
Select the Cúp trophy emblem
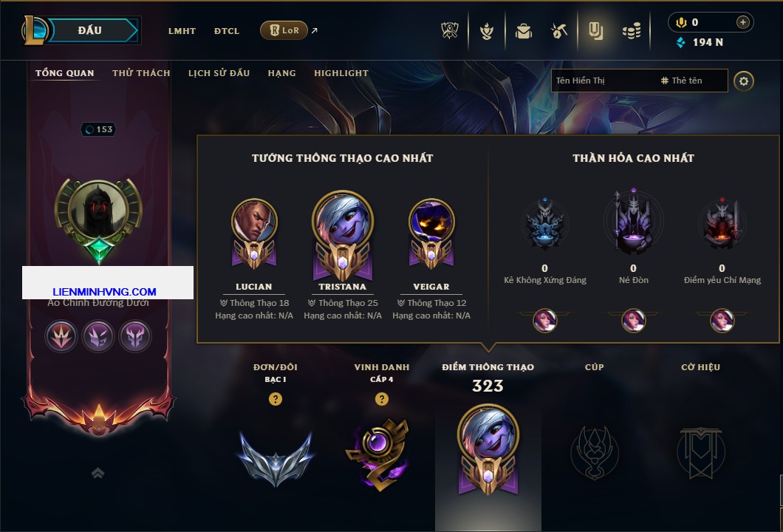coord(594,453)
